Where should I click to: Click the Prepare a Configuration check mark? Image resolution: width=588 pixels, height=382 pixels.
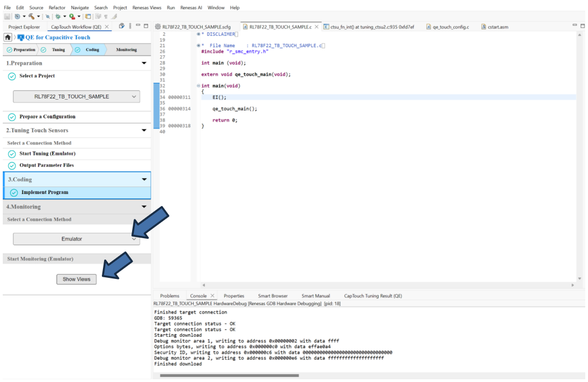[x=12, y=117]
